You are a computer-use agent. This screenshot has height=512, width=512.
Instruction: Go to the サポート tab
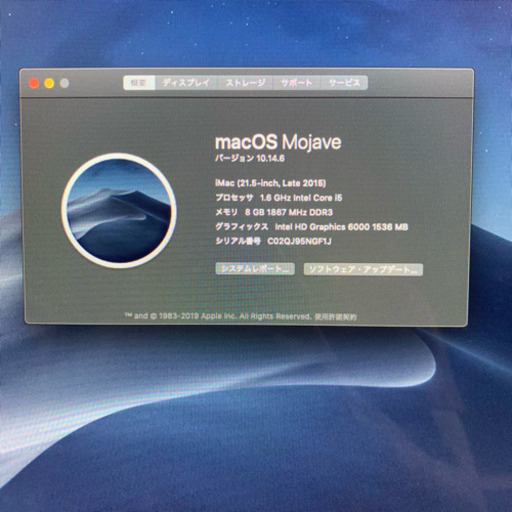coord(297,83)
